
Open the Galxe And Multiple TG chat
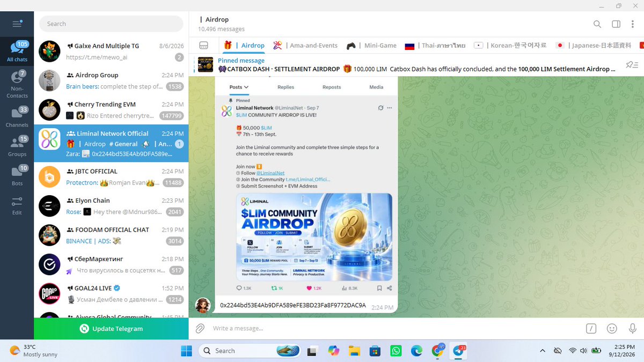click(111, 51)
